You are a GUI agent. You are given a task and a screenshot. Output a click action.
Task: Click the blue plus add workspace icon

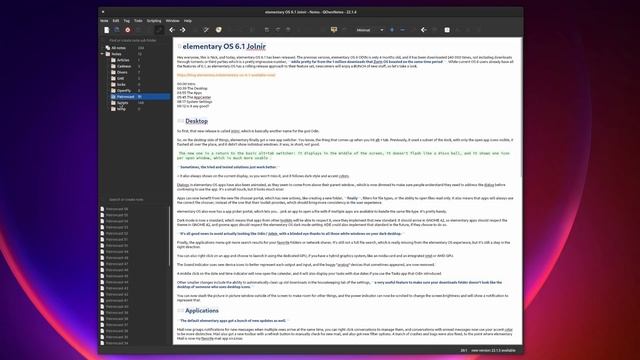[x=392, y=30]
